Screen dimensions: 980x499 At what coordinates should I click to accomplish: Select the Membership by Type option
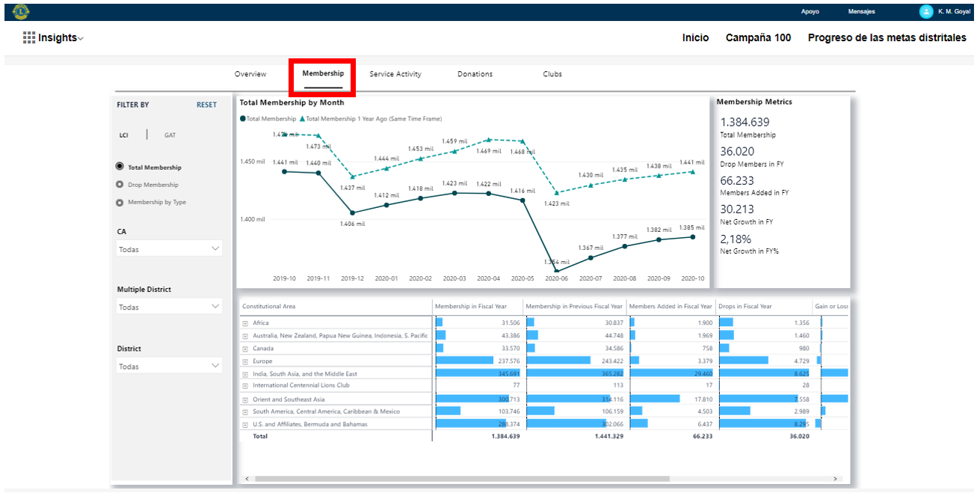(120, 202)
